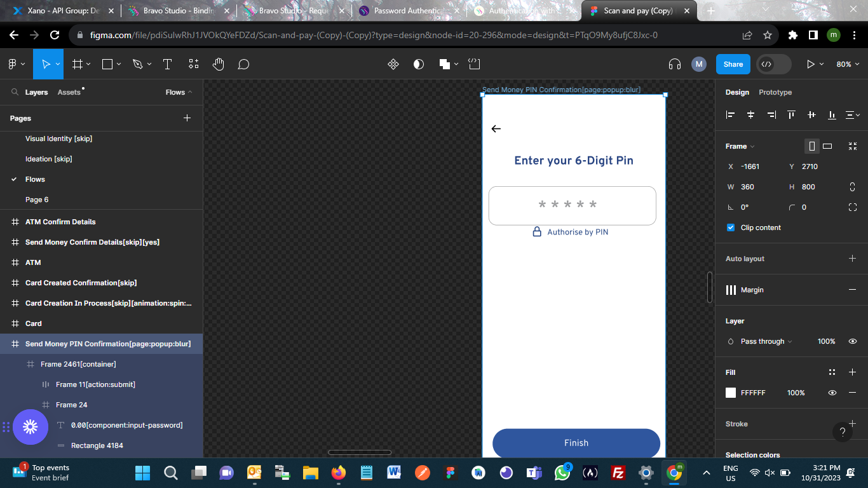Image resolution: width=868 pixels, height=488 pixels.
Task: Open File Explorer from the taskbar
Action: (x=310, y=473)
